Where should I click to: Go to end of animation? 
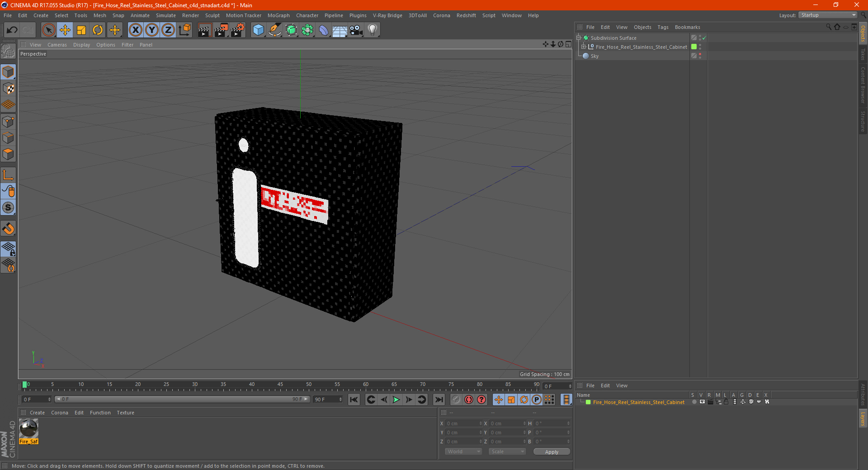tap(439, 399)
